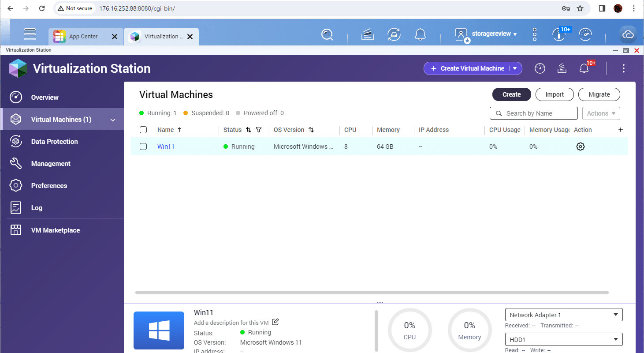Go to Overview in the sidebar
The image size is (644, 353).
point(62,98)
